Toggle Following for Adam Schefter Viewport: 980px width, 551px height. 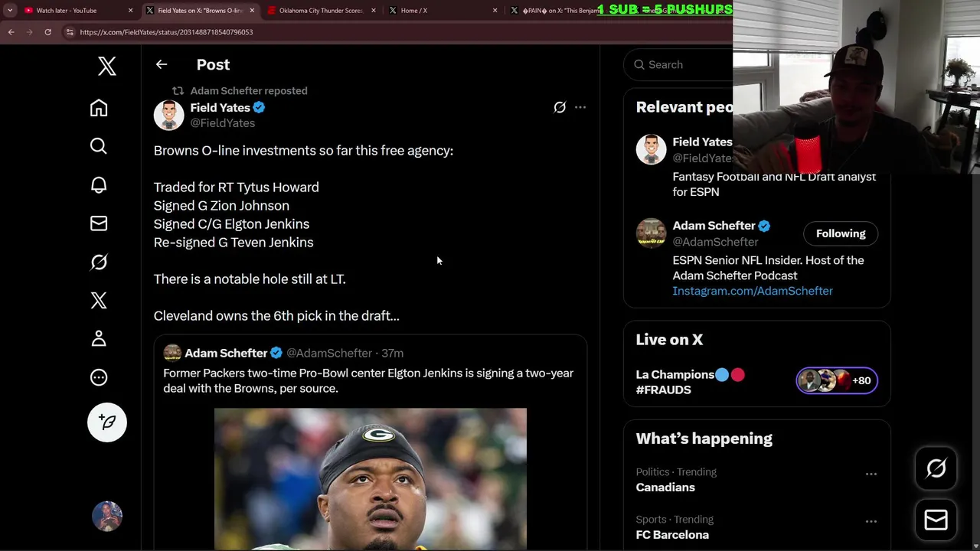pos(840,233)
